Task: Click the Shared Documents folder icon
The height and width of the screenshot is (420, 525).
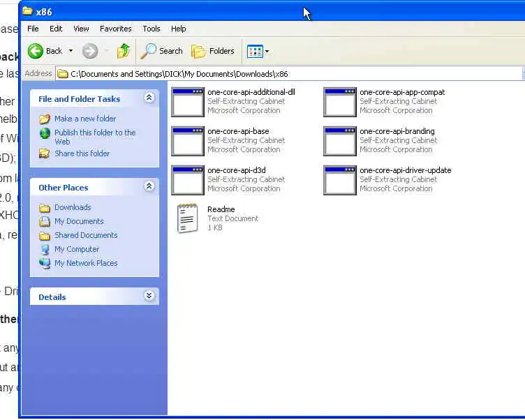Action: point(45,236)
